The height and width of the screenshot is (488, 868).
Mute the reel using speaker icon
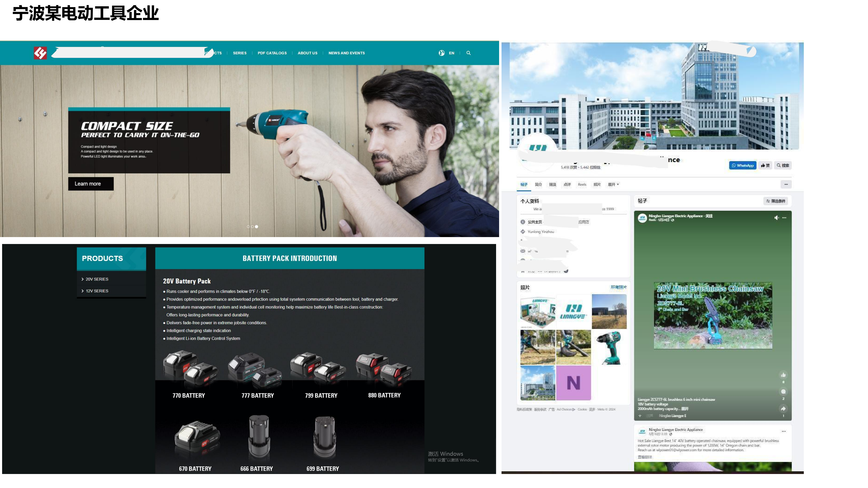pos(776,218)
